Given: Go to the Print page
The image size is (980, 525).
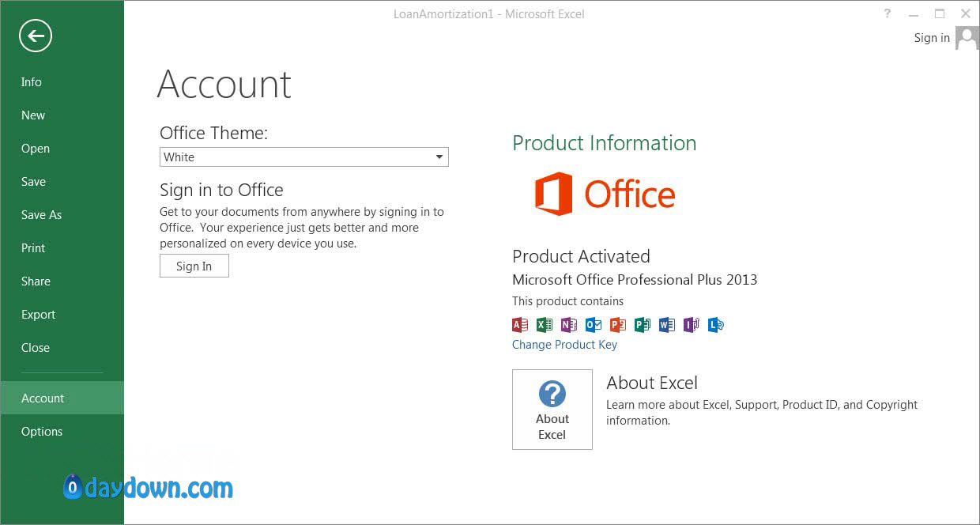Looking at the screenshot, I should 62,248.
